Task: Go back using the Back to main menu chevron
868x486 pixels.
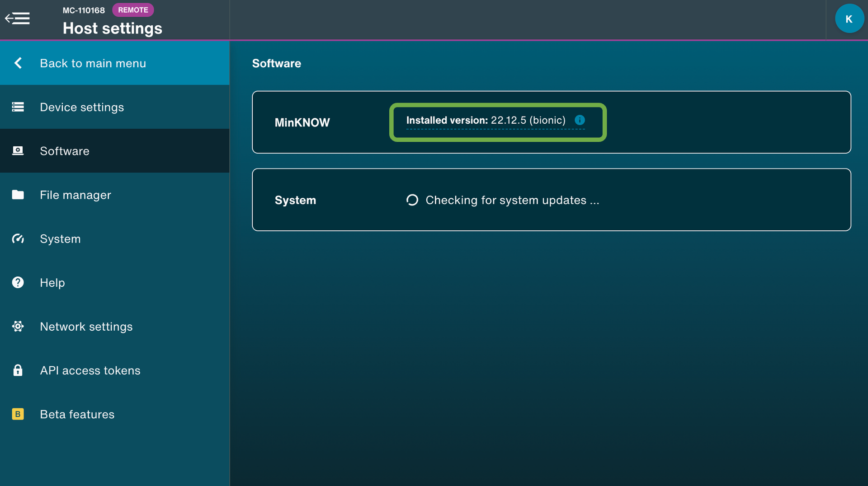Action: click(x=18, y=63)
